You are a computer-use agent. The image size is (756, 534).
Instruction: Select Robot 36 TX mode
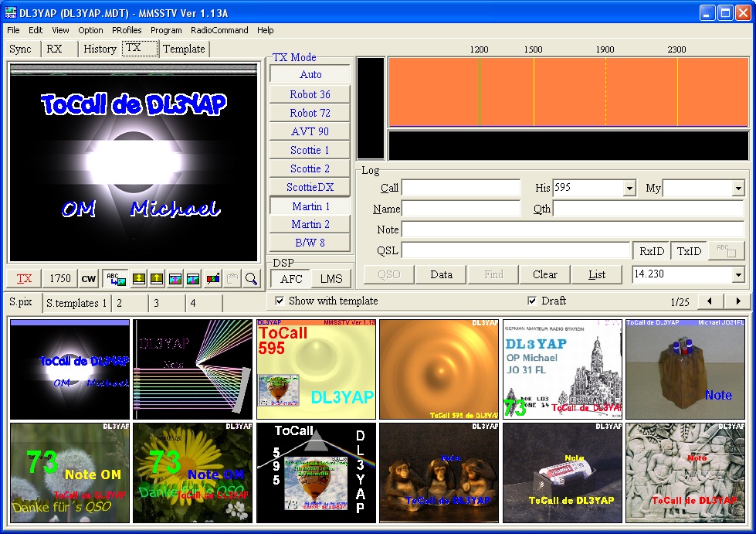tap(310, 94)
